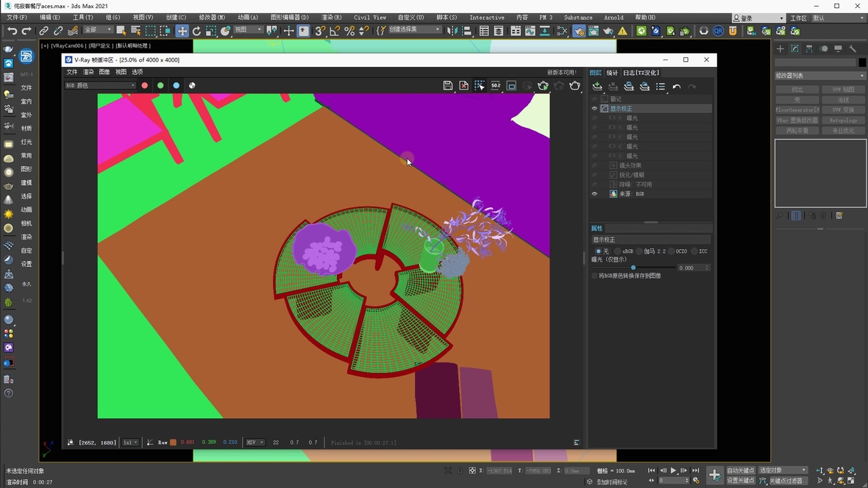Click the teapot render icon in VFB toolbar

(x=574, y=86)
